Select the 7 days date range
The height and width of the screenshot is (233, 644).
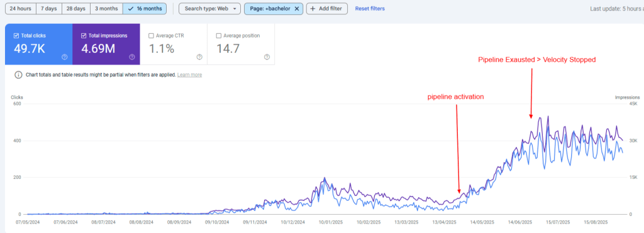point(49,9)
